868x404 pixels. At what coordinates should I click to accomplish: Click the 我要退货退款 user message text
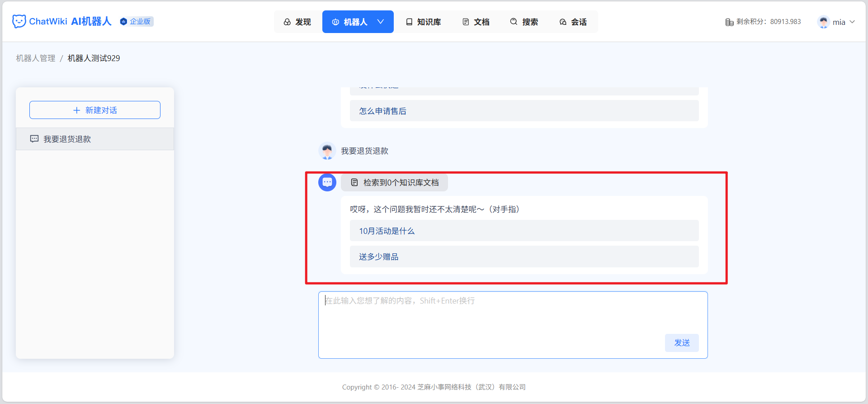[365, 151]
